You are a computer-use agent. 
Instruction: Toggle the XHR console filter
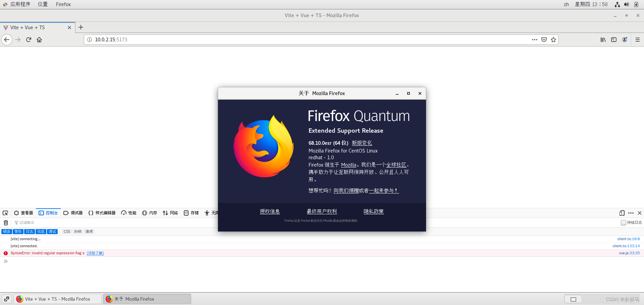click(78, 232)
